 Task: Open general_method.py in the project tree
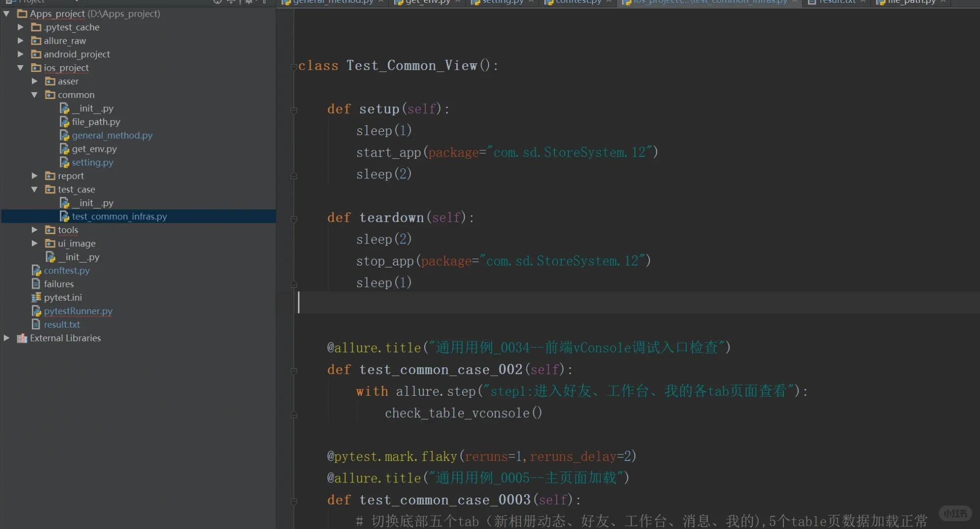click(x=112, y=136)
